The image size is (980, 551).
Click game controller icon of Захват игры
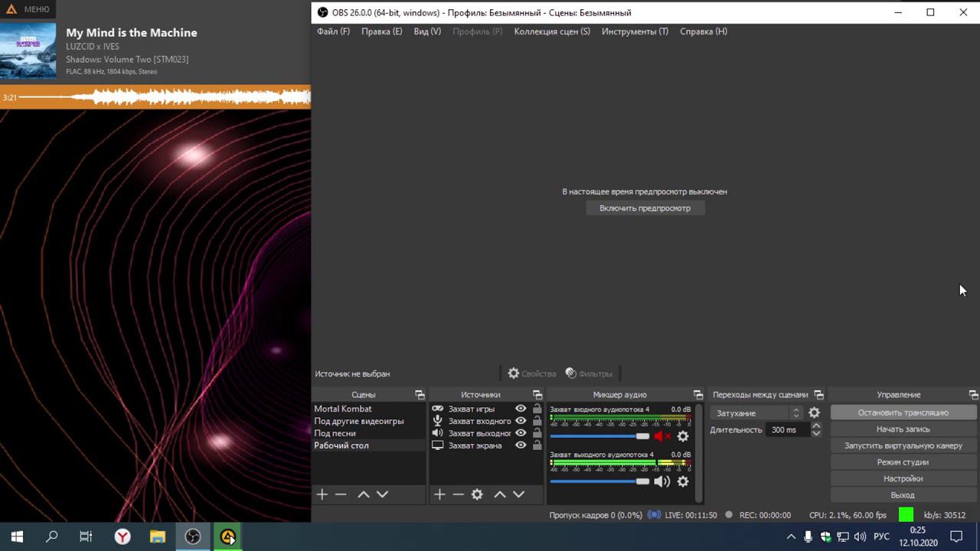tap(438, 409)
